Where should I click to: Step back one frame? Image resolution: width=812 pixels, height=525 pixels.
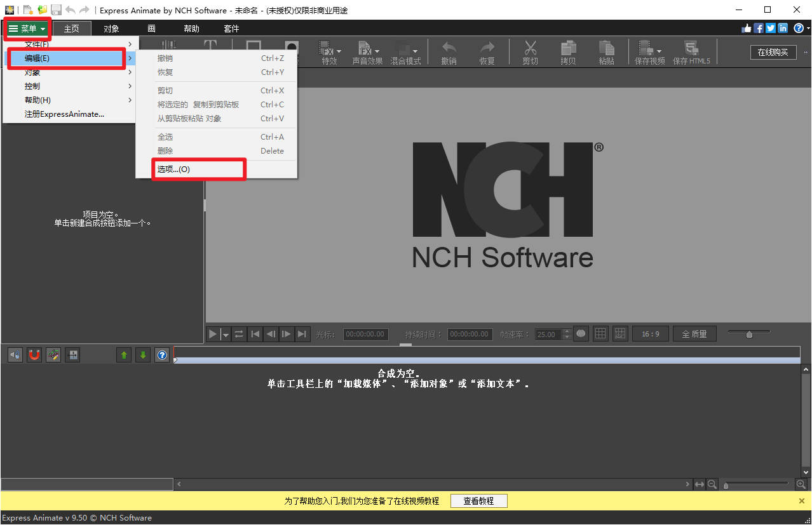click(x=271, y=334)
